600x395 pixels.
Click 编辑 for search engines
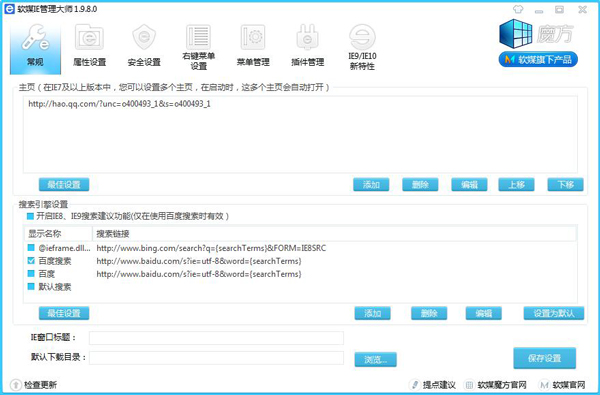[484, 313]
